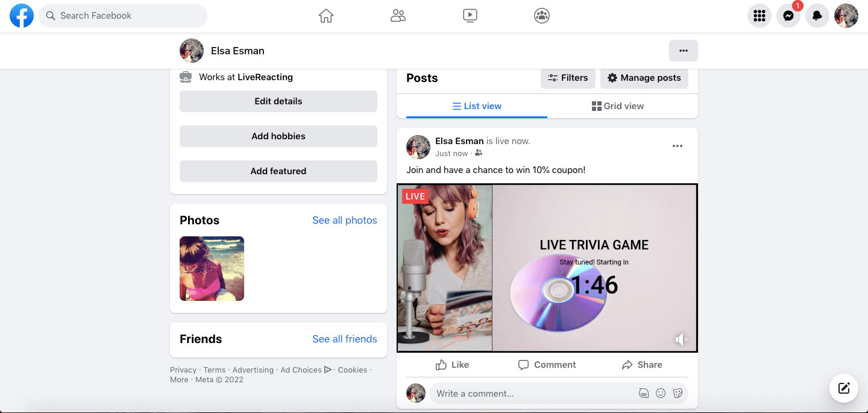Share the live post
The height and width of the screenshot is (413, 868).
[x=642, y=365]
